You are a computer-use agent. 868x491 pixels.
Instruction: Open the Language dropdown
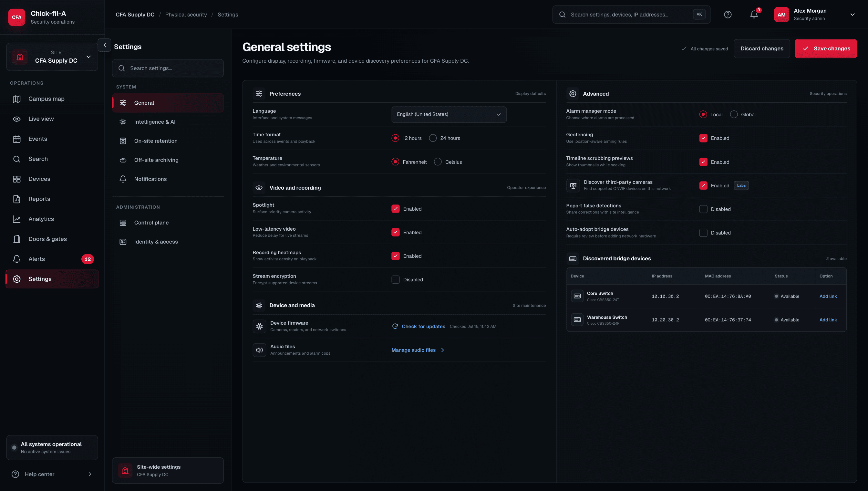[449, 114]
